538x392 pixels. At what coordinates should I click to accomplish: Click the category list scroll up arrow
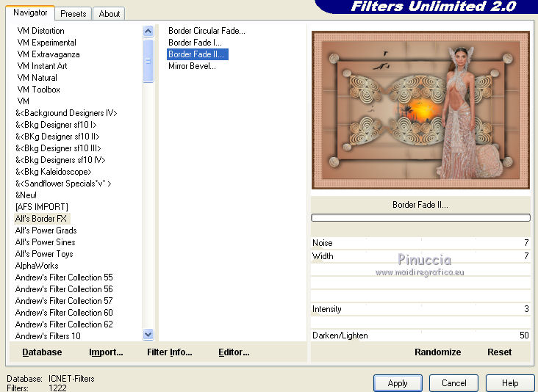(x=148, y=32)
